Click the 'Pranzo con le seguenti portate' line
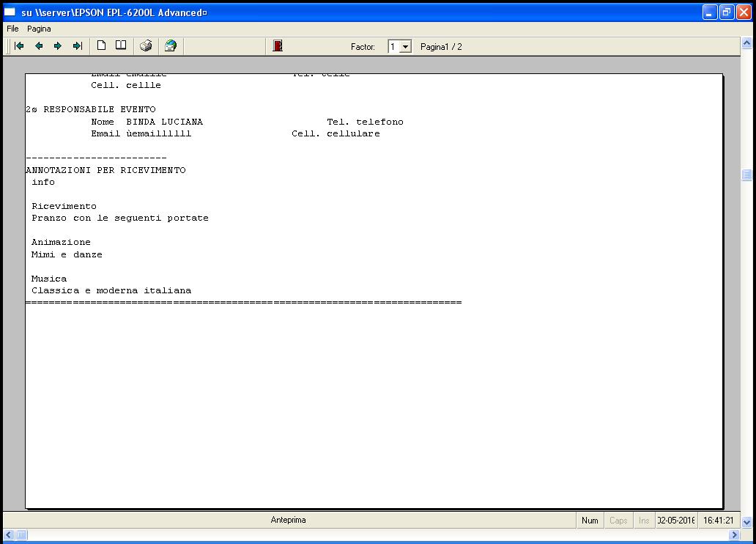The image size is (756, 544). click(x=120, y=218)
